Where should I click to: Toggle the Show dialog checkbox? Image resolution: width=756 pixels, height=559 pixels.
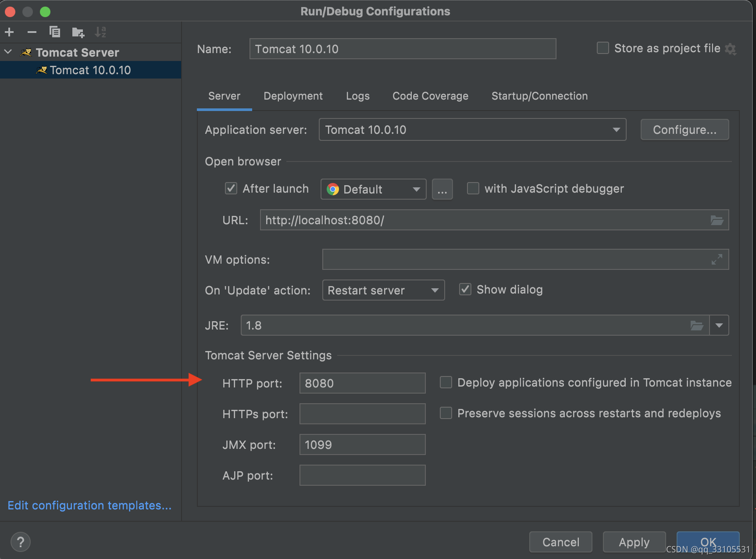click(x=465, y=289)
